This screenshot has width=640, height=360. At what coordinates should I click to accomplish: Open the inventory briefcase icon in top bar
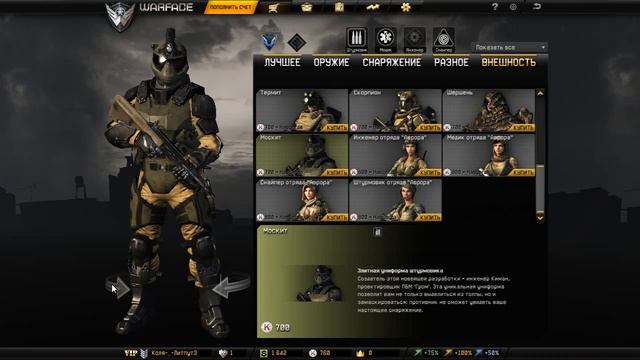tap(306, 7)
